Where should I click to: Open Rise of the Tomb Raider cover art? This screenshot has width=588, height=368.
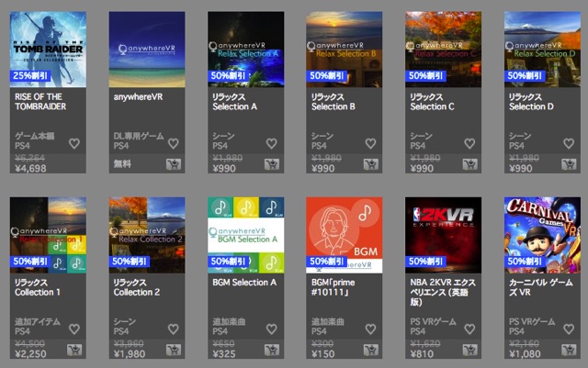(x=48, y=50)
